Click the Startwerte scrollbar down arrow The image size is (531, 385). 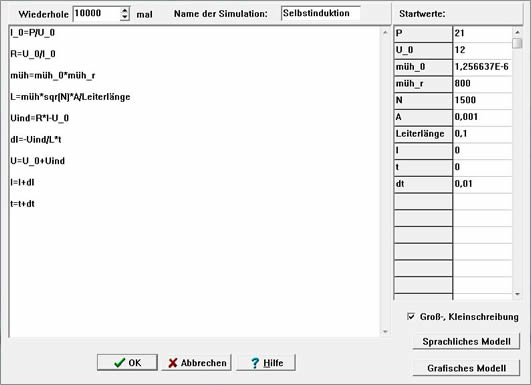click(x=517, y=294)
